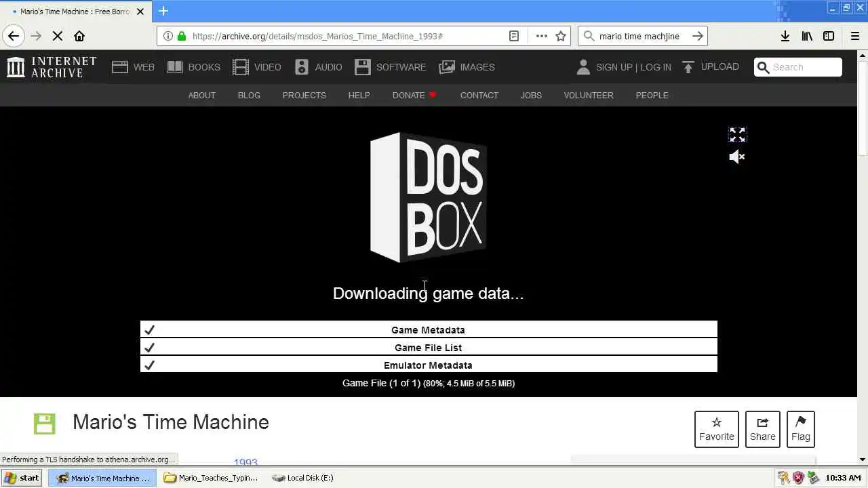Show site information icon in address bar
Screen dimensions: 868x488
pos(168,36)
